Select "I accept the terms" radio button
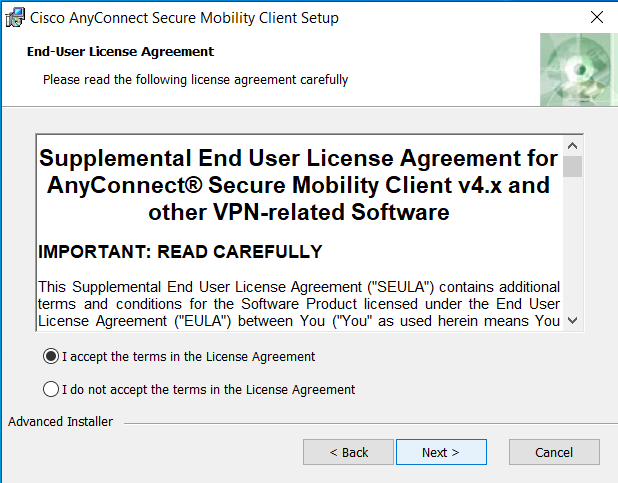 click(x=51, y=356)
